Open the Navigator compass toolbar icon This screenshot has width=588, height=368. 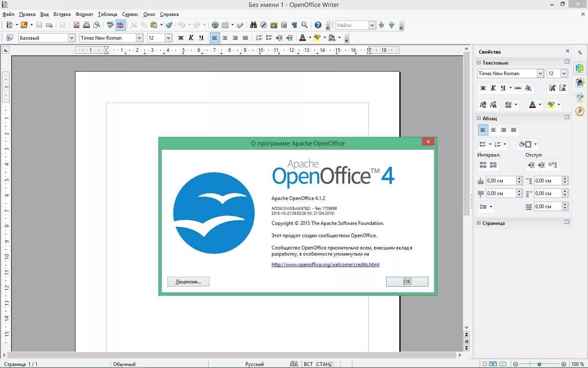264,25
